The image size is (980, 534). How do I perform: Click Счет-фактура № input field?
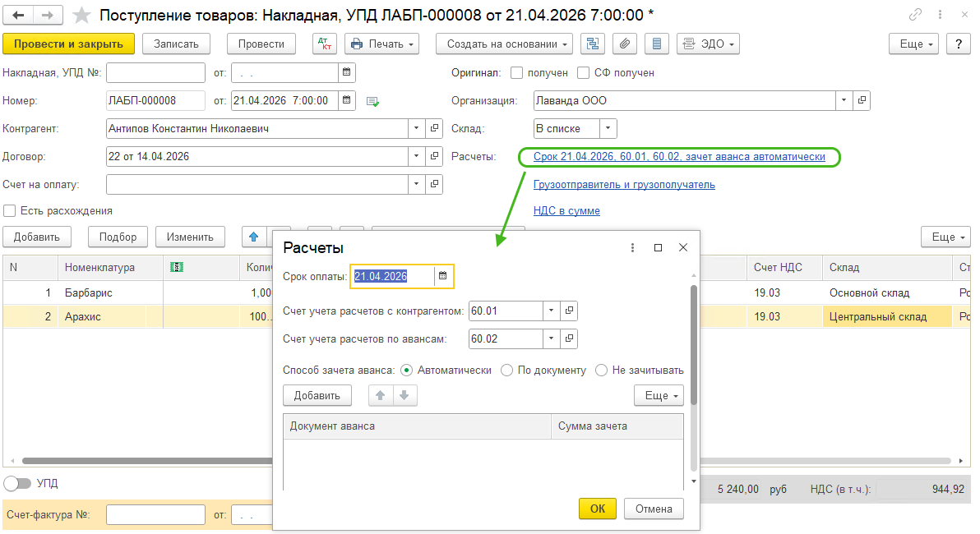155,514
